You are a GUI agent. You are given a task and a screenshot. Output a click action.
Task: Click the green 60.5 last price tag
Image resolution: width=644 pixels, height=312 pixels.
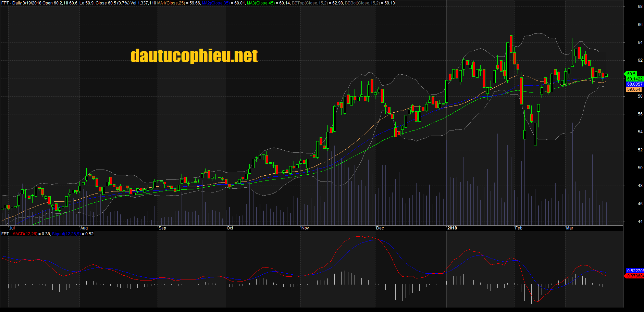click(631, 74)
